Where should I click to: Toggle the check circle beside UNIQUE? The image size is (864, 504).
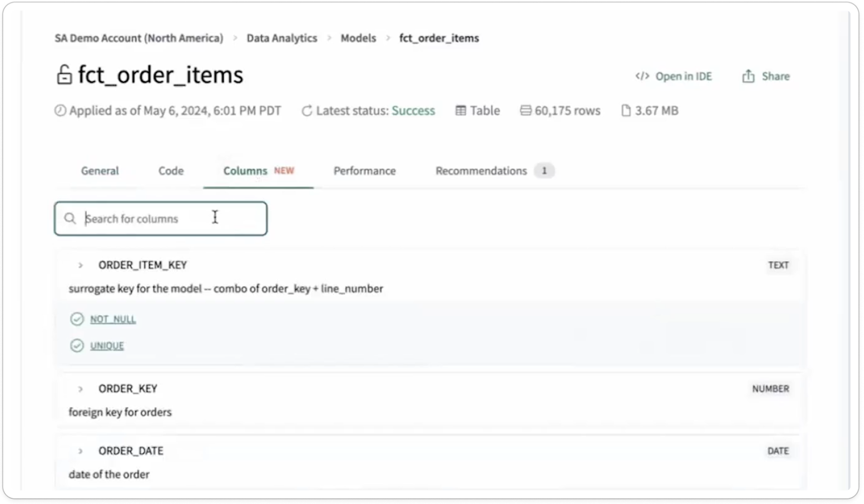77,345
